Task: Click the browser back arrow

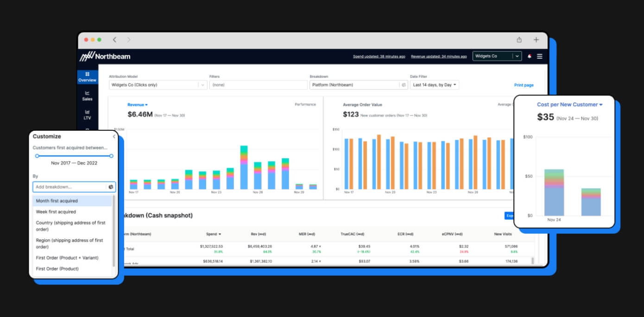Action: click(x=114, y=40)
